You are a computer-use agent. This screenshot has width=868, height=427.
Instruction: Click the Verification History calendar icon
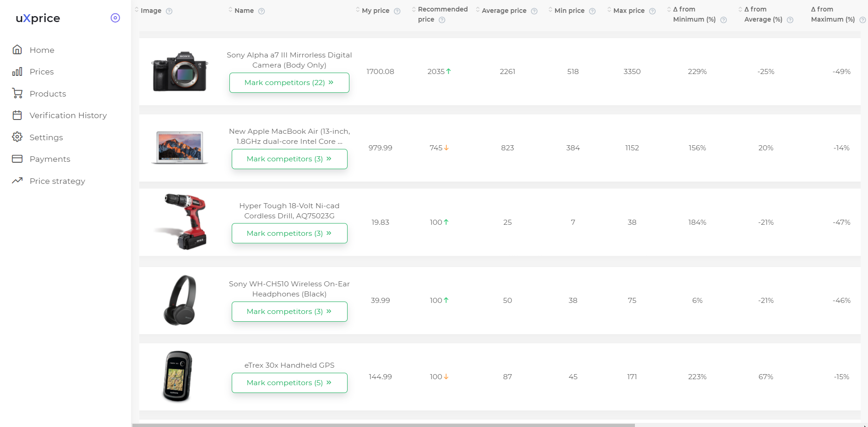[x=17, y=115]
